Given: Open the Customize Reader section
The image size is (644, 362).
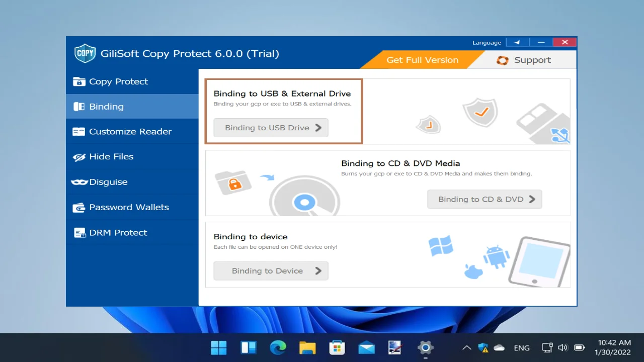Looking at the screenshot, I should click(132, 132).
